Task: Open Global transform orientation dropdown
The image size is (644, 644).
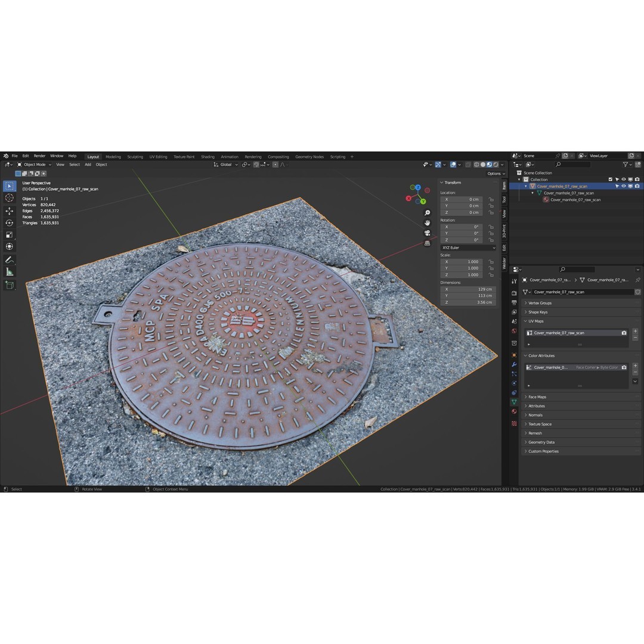Action: tap(225, 165)
